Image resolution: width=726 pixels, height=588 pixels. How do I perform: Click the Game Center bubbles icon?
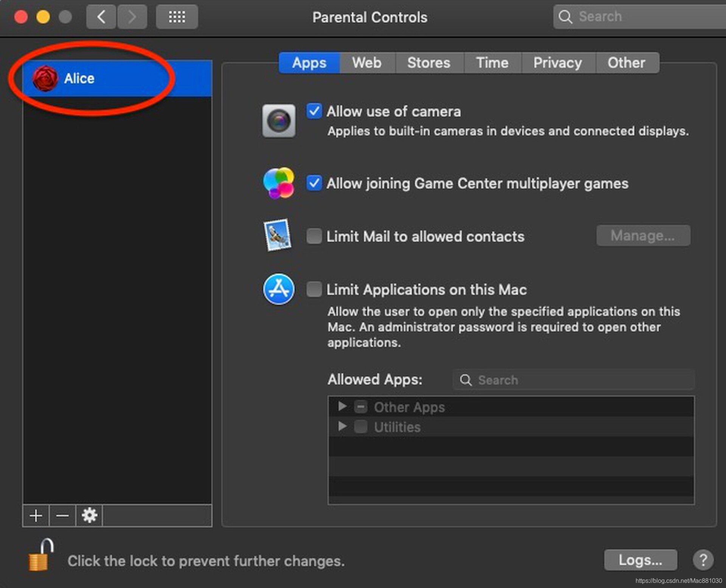(x=279, y=183)
